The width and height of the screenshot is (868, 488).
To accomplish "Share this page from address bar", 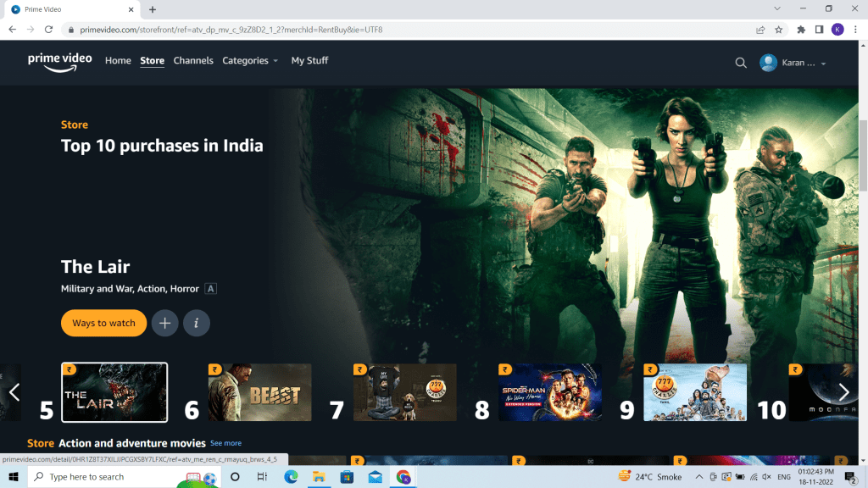I will tap(760, 30).
